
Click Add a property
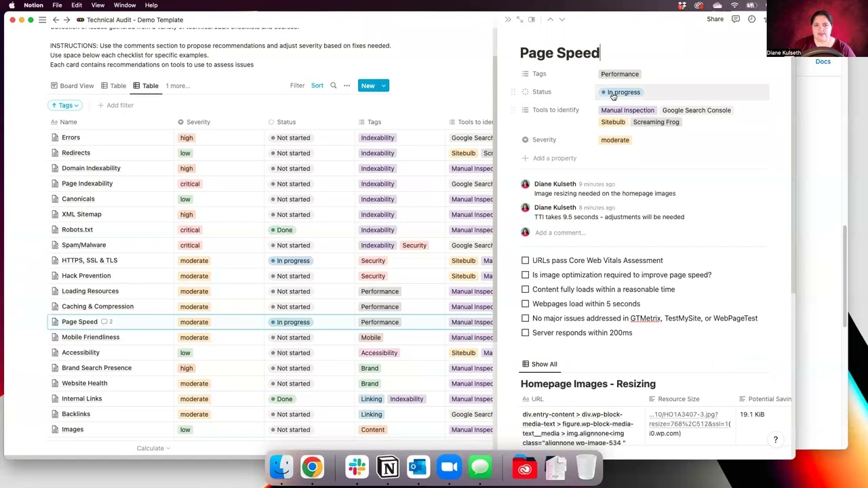[x=549, y=159]
